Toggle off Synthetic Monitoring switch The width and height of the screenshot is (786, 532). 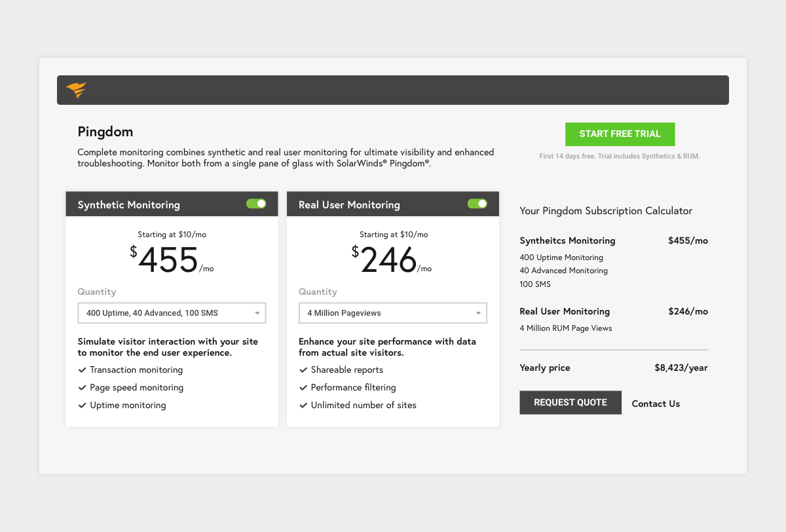256,204
